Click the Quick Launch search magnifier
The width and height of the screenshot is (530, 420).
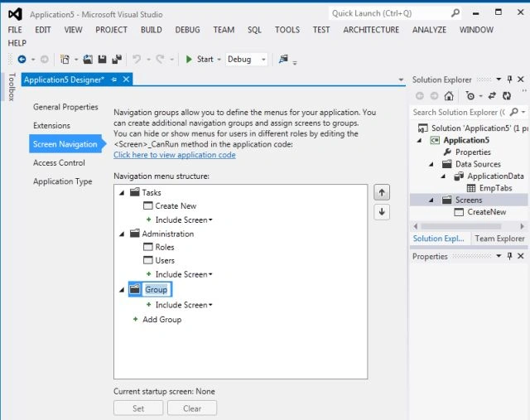tap(455, 13)
